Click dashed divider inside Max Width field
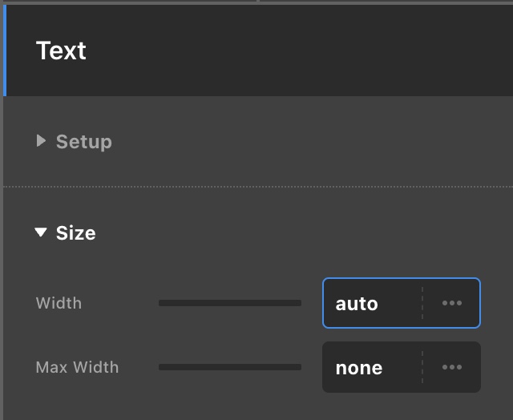 (422, 368)
